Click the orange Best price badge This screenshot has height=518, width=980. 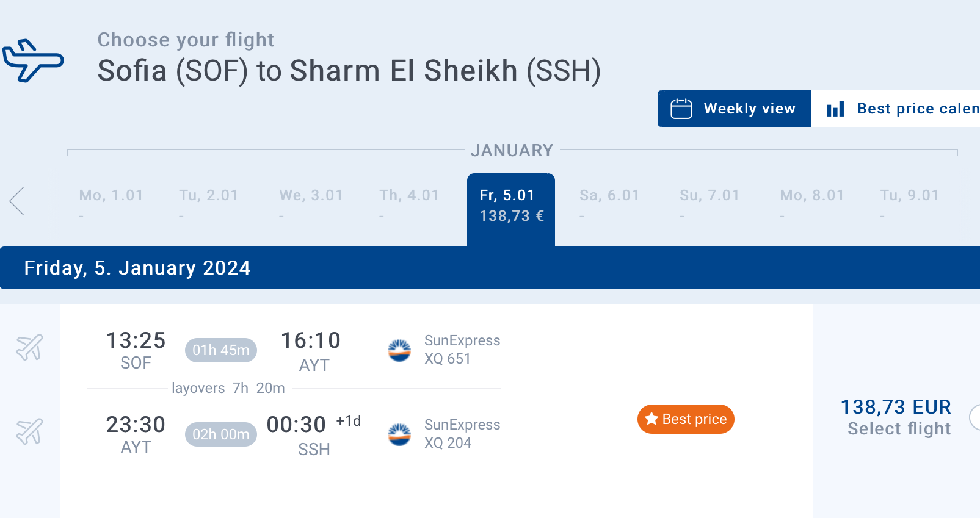tap(686, 419)
